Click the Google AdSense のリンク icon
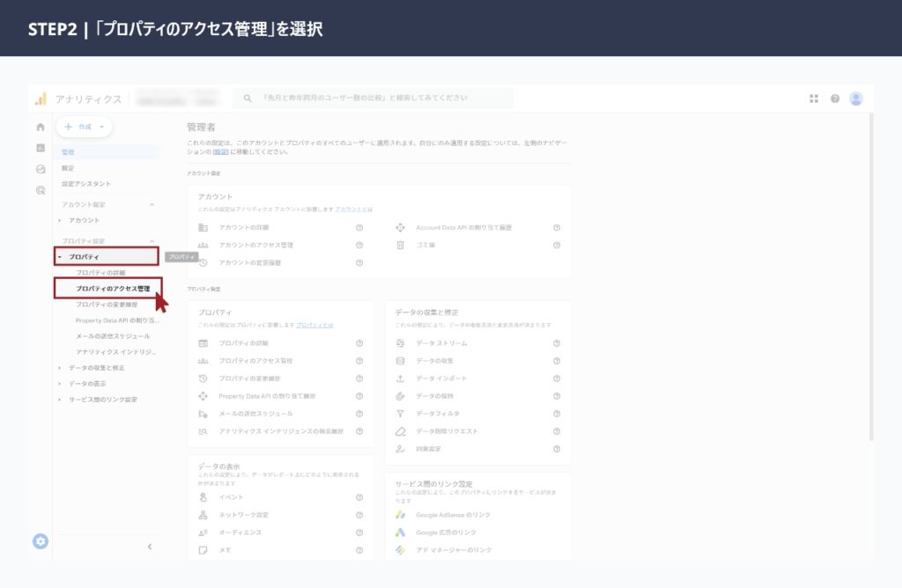 click(402, 515)
